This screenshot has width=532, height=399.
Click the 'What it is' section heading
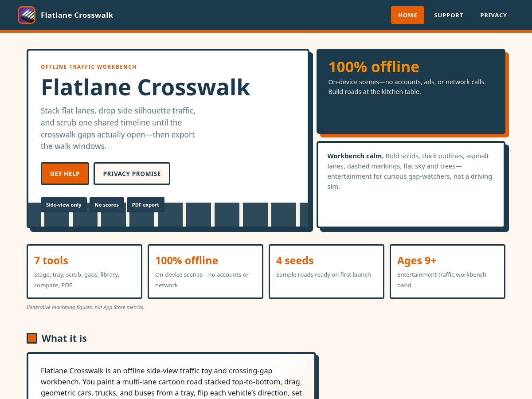point(64,338)
